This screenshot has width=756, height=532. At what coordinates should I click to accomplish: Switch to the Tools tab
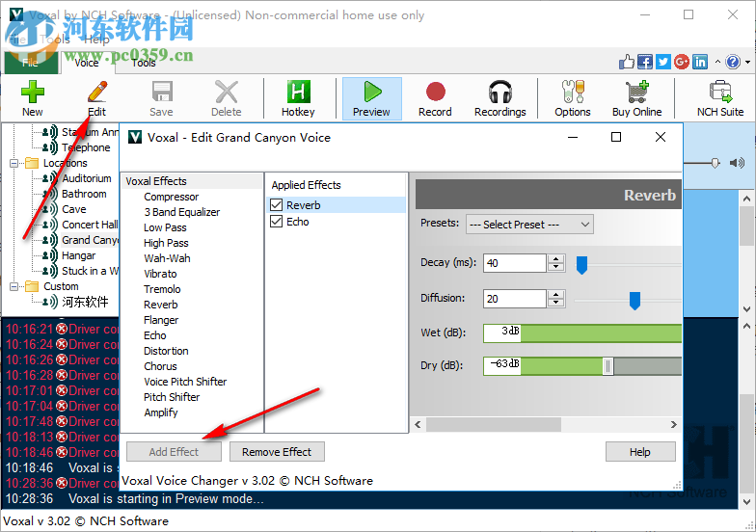(x=144, y=63)
